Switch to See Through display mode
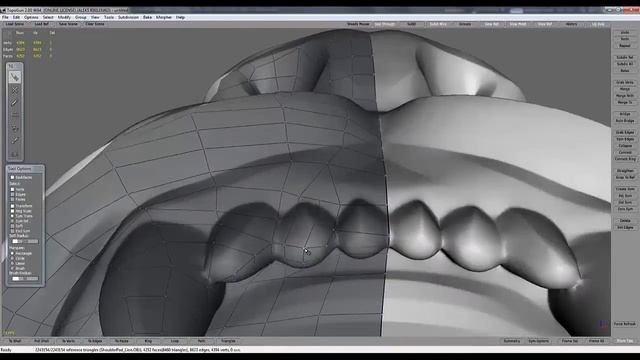640x360 pixels. (x=384, y=24)
